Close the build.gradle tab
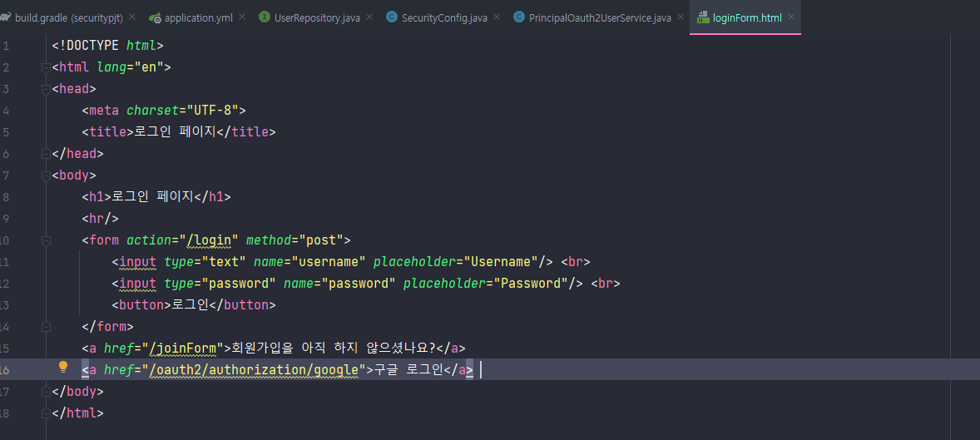The image size is (980, 440). point(132,17)
